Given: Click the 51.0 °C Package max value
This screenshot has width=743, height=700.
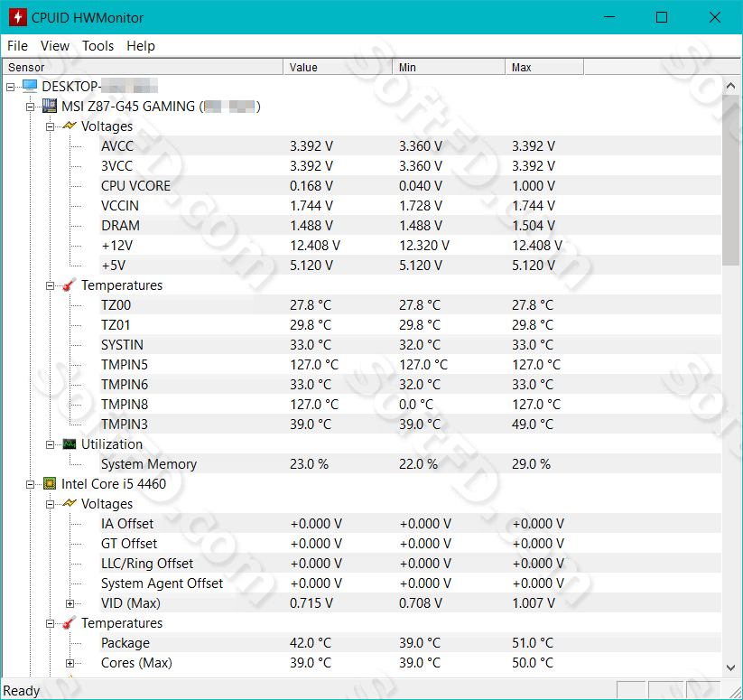Looking at the screenshot, I should tap(533, 643).
